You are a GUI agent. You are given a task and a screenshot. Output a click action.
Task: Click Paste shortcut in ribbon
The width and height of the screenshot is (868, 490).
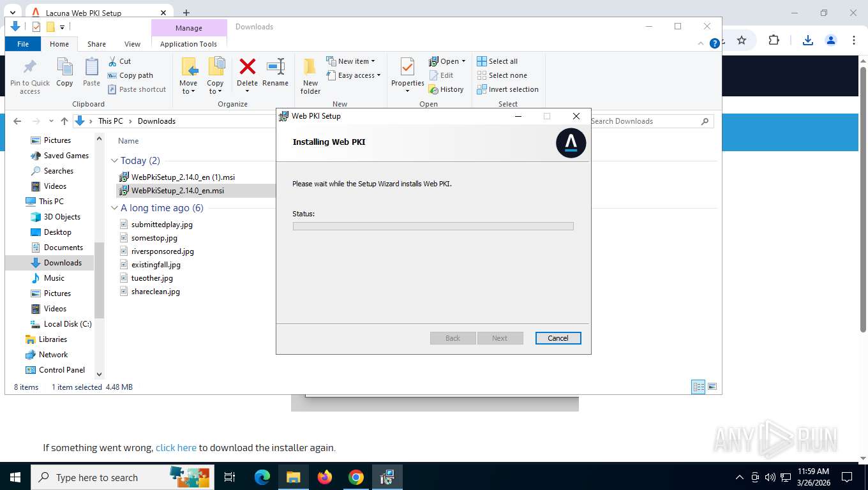coord(137,89)
